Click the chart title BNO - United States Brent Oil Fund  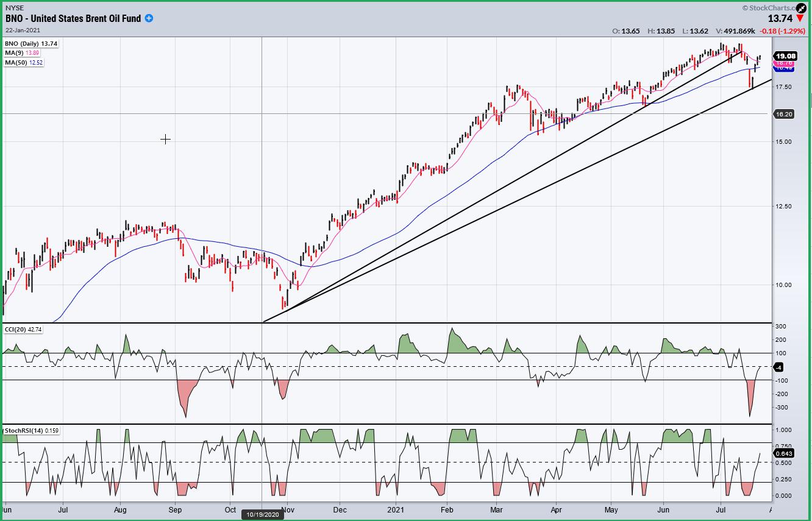point(73,18)
